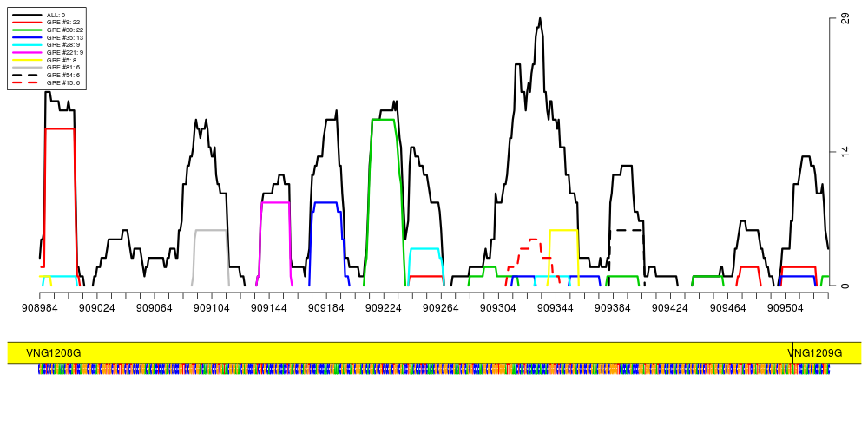This screenshot has height=434, width=868.
Task: Click the top of the tall red peak
Action: coord(59,129)
